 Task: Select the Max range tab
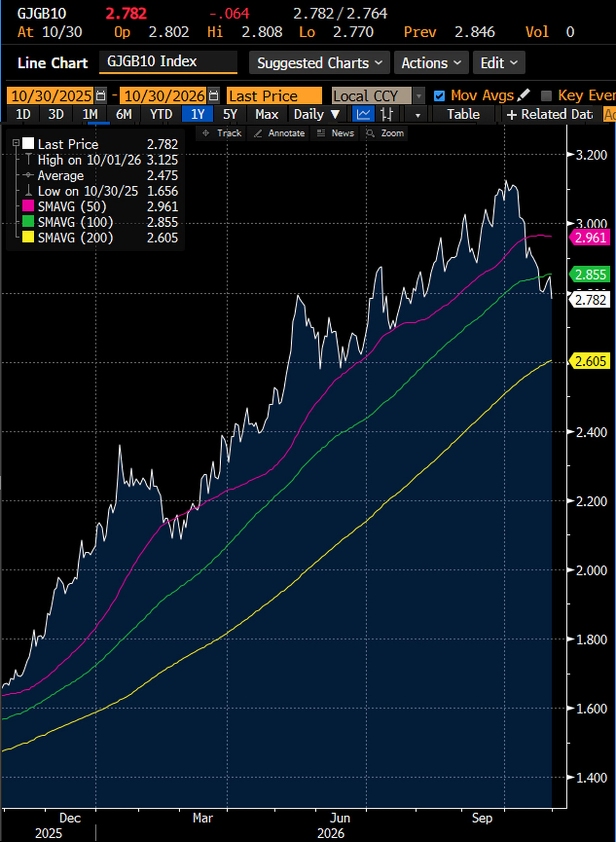coord(267,114)
